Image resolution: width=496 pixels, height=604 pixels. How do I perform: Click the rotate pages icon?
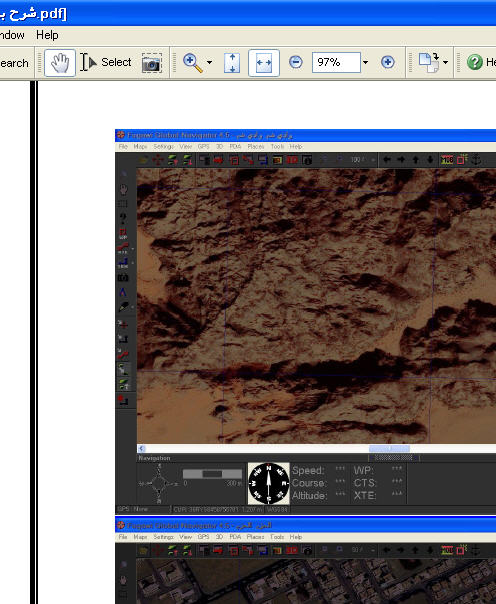pos(429,62)
